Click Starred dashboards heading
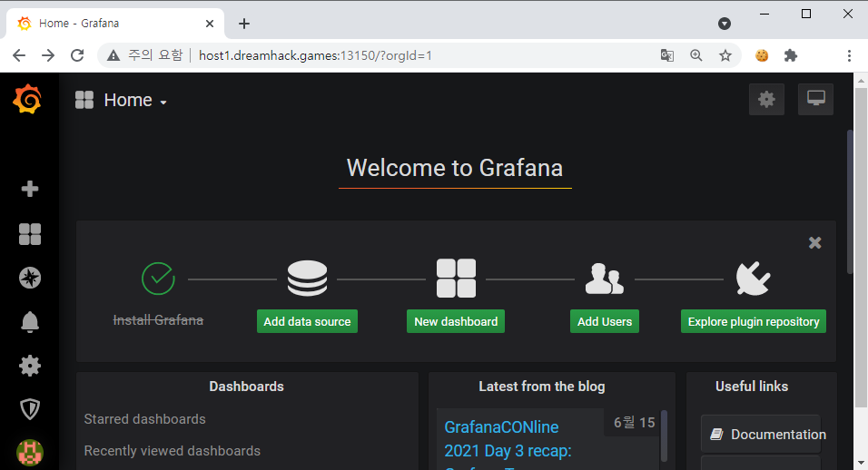This screenshot has height=470, width=868. tap(144, 419)
